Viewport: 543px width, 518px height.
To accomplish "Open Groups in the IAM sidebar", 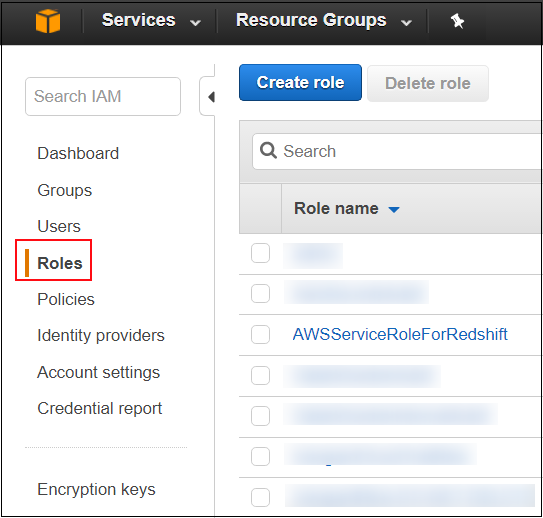I will [x=64, y=190].
